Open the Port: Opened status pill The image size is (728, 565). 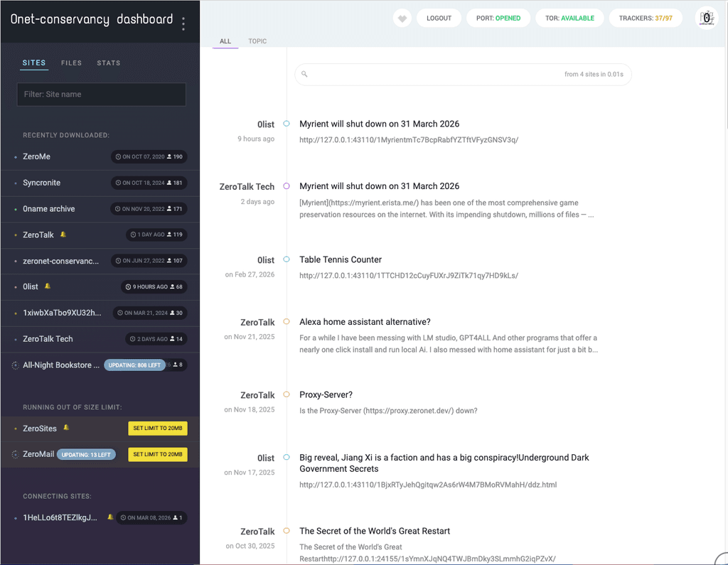point(498,18)
